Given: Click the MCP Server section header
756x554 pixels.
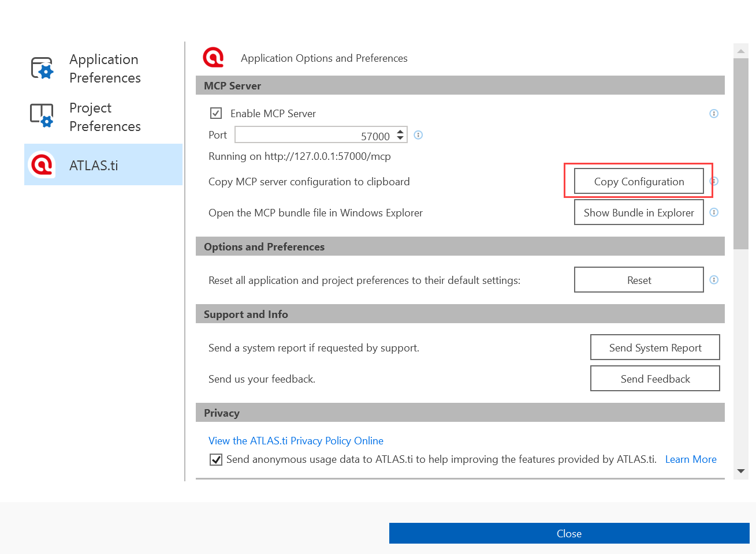Looking at the screenshot, I should (460, 85).
